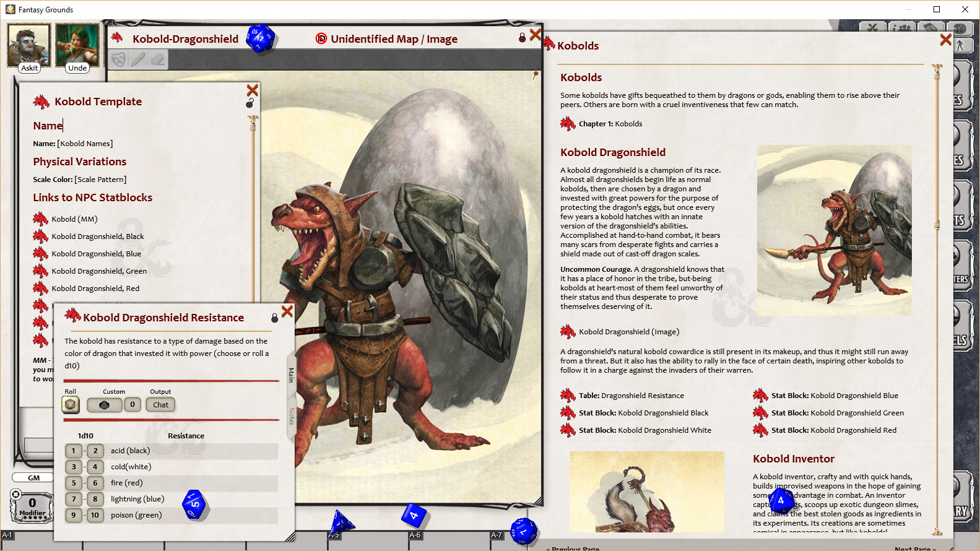This screenshot has width=980, height=551.
Task: Select the eraser tool in image toolbar
Action: coord(158,59)
